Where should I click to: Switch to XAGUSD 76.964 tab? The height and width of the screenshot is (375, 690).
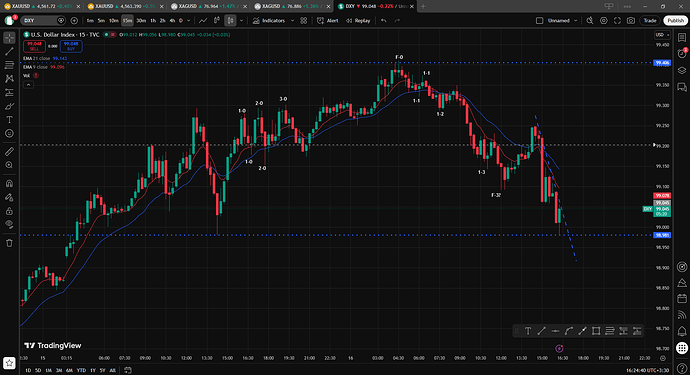pos(208,6)
